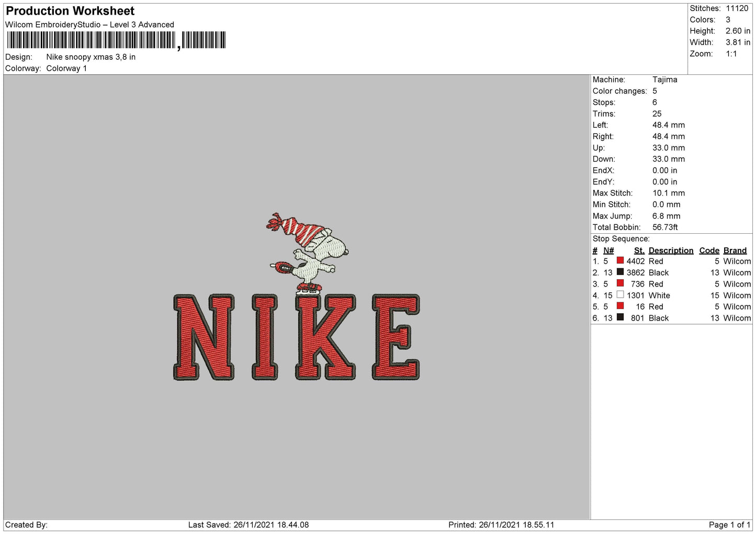Click the Stops value 6
This screenshot has width=756, height=534.
click(655, 103)
